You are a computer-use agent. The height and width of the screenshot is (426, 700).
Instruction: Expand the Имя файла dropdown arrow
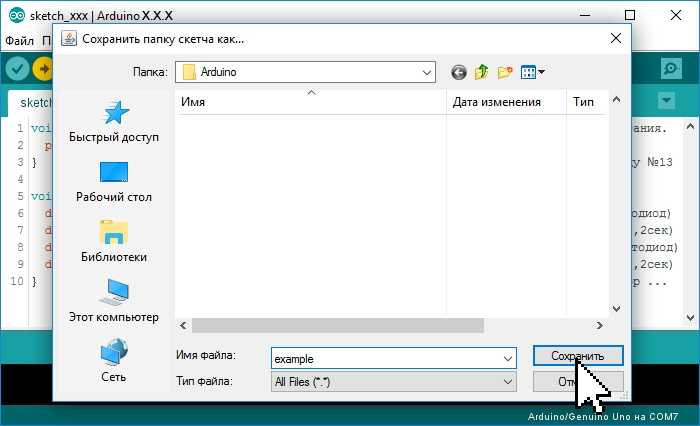(x=508, y=359)
